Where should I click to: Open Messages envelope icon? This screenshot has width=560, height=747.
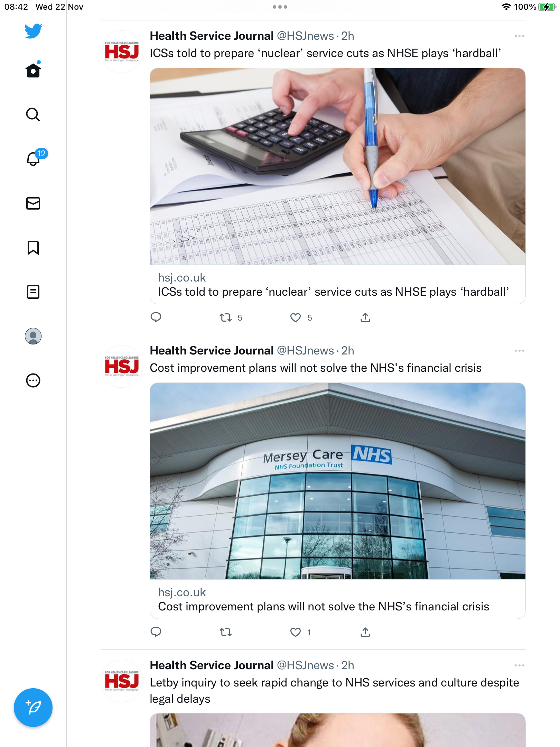[33, 203]
